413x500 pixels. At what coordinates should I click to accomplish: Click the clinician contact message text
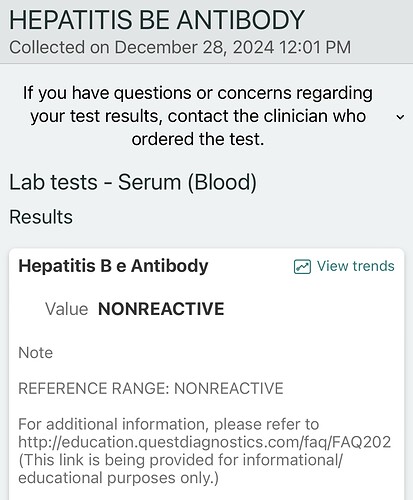198,116
